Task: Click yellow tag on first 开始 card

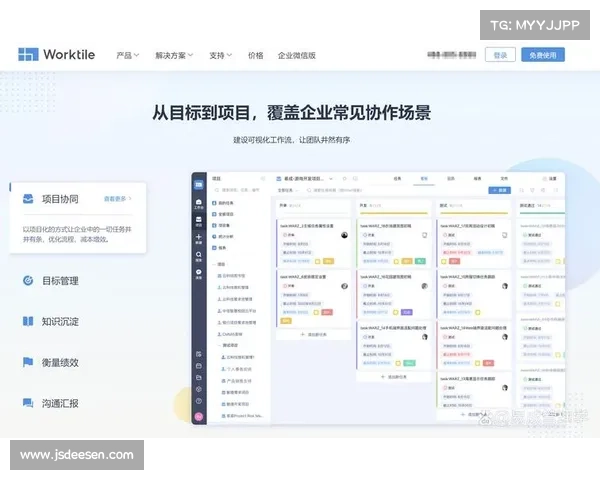Action: coord(328,261)
